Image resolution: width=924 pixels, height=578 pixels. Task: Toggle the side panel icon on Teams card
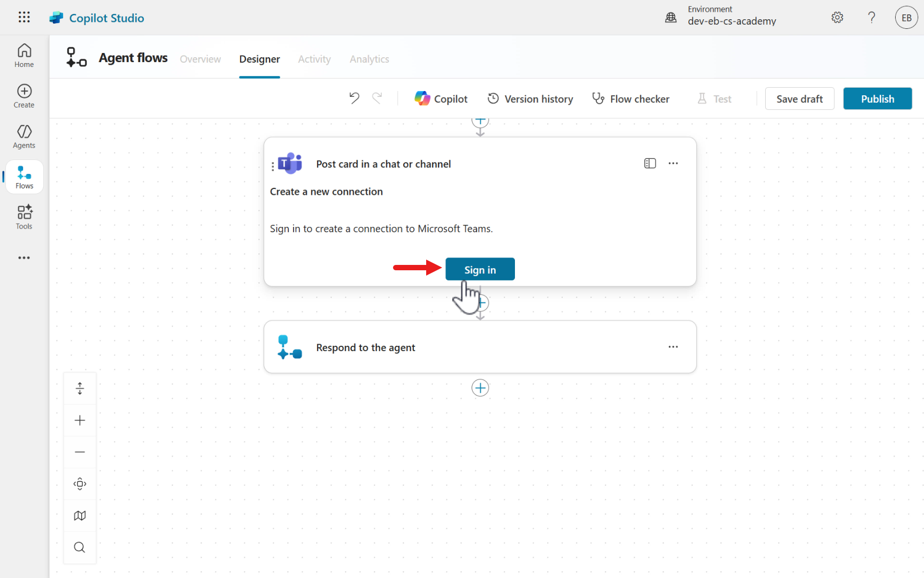[x=650, y=164]
